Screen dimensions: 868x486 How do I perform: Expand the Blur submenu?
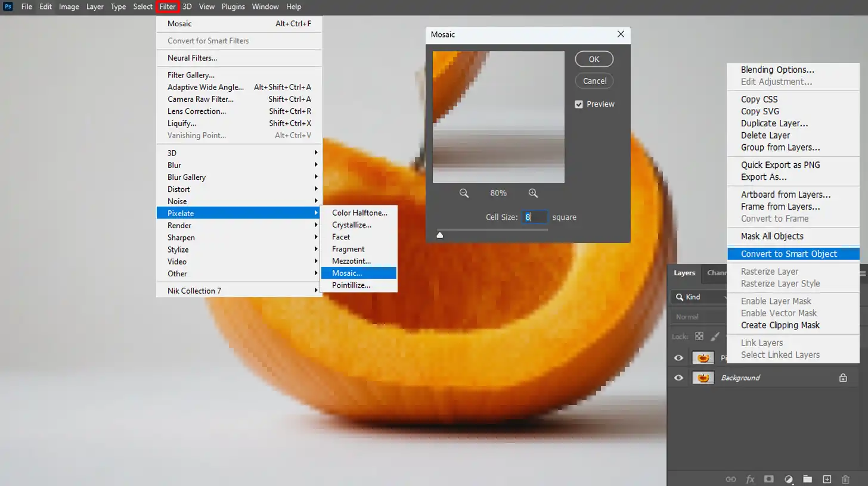pyautogui.click(x=239, y=165)
